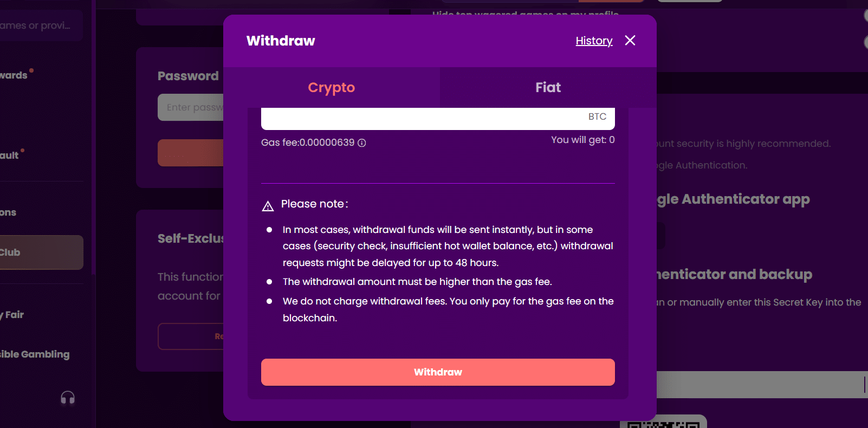Open the Rewards section in the sidebar
This screenshot has width=868, height=428.
[x=14, y=75]
